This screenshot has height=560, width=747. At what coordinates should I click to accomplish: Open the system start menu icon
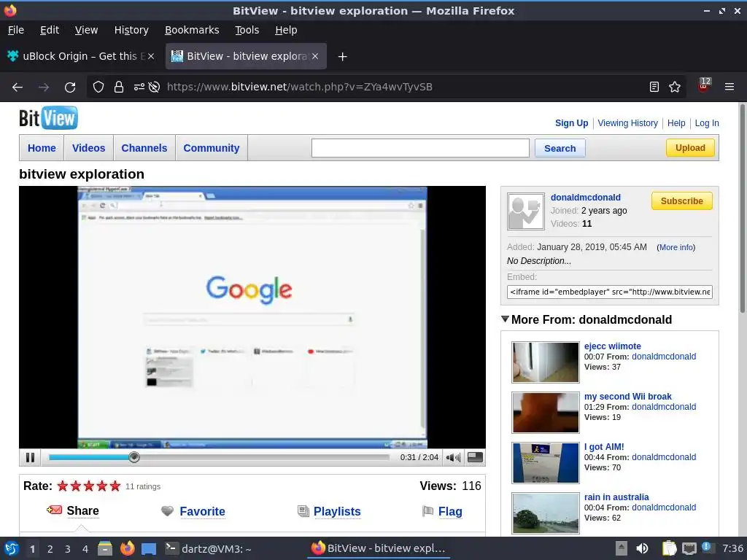pos(12,548)
